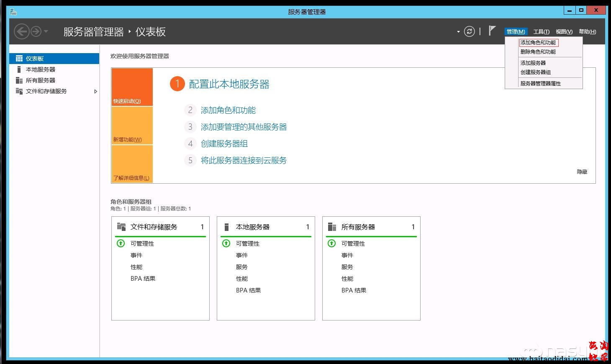
Task: Click the 将此服务器连接到云服务 link
Action: click(244, 160)
